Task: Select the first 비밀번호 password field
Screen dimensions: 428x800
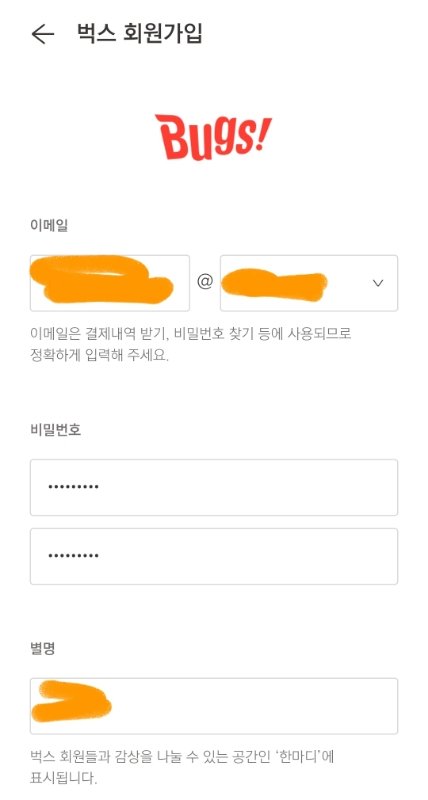Action: coord(214,487)
